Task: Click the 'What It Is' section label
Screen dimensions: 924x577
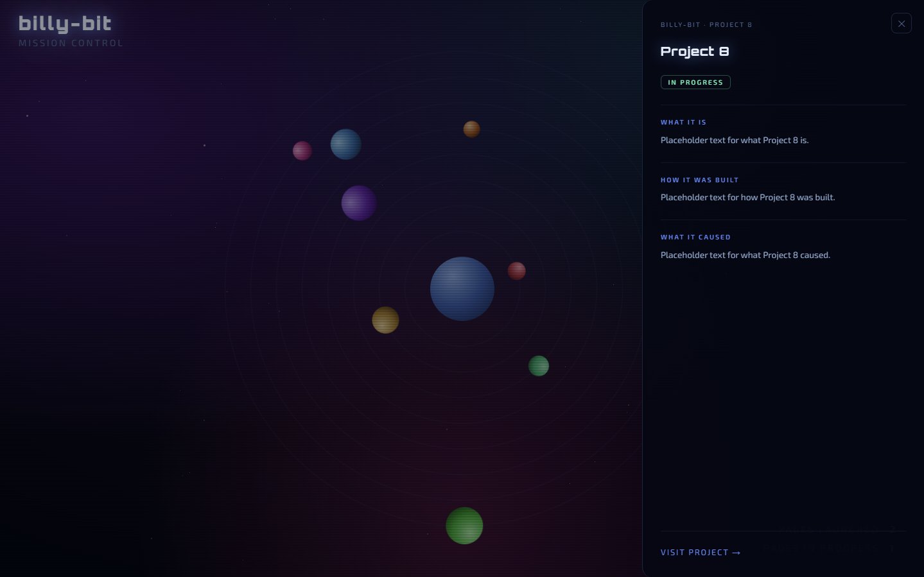Action: click(683, 122)
